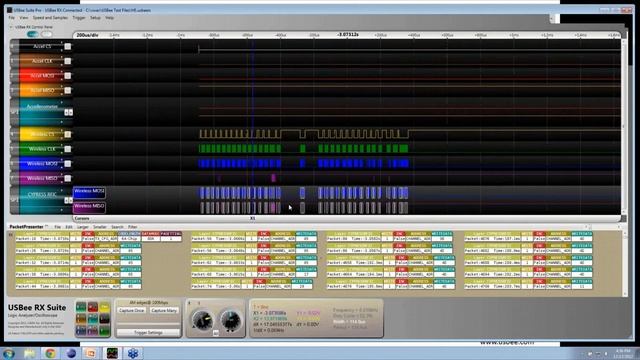Open the www.usbee.com link
The height and width of the screenshot is (360, 640).
point(507,342)
